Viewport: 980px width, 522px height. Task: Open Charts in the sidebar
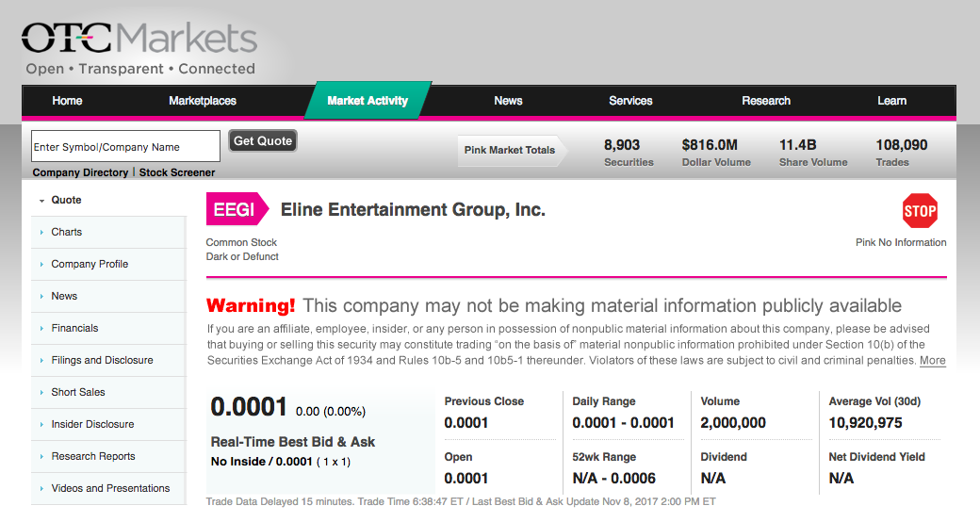pos(108,232)
